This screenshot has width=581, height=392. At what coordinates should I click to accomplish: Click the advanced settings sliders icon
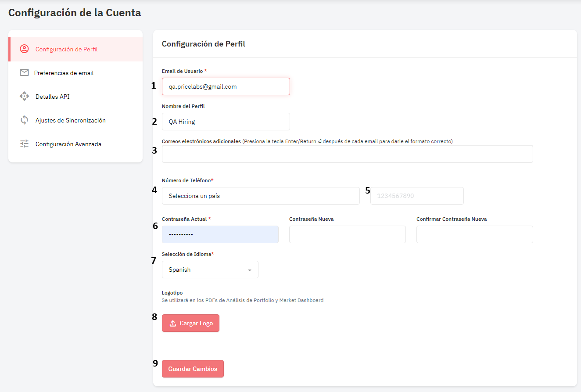[25, 144]
